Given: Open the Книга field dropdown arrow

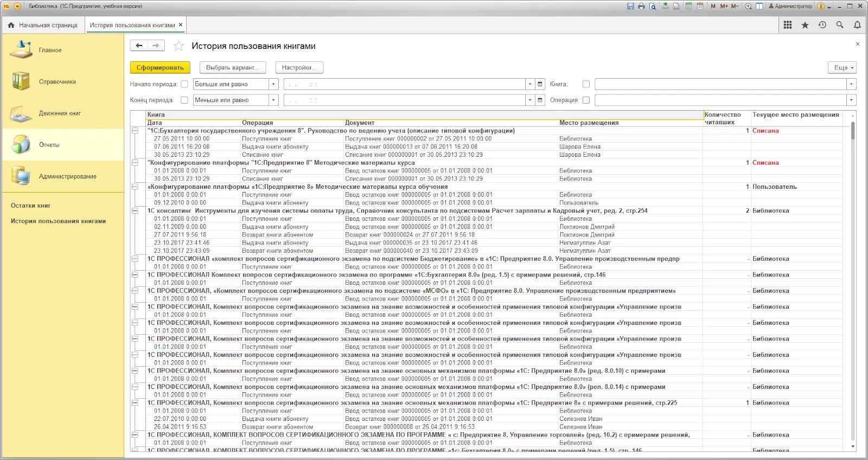Looking at the screenshot, I should pyautogui.click(x=851, y=84).
